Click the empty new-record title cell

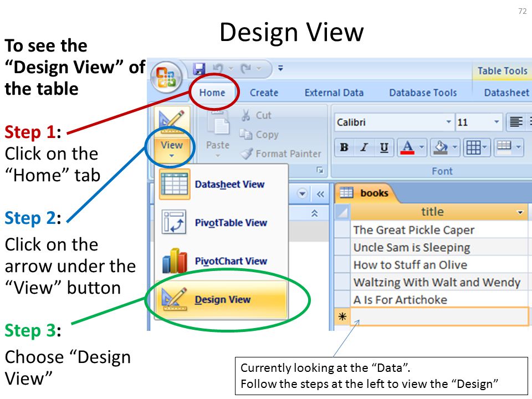[439, 316]
